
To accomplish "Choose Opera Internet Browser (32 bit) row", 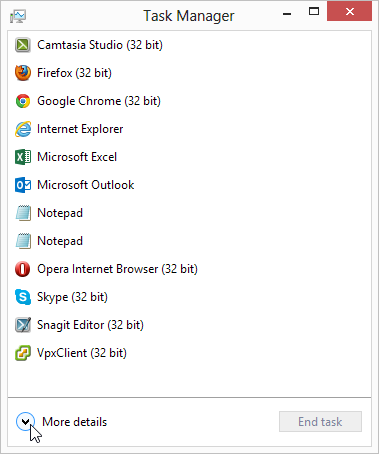I will pyautogui.click(x=189, y=269).
